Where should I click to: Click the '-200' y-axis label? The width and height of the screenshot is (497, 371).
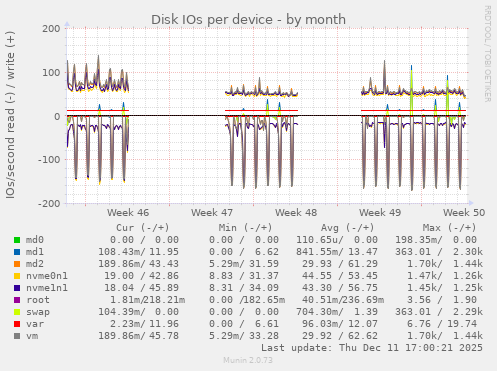[49, 203]
